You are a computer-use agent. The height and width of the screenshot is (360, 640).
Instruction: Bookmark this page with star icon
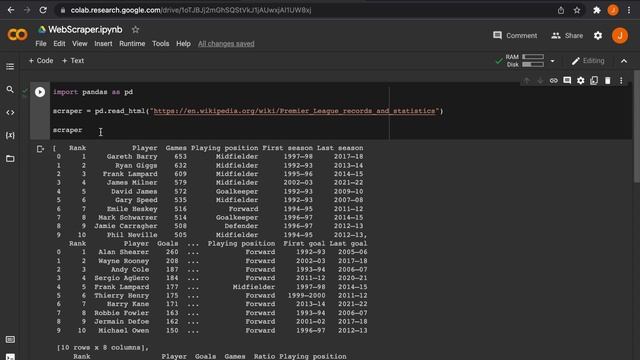(577, 10)
